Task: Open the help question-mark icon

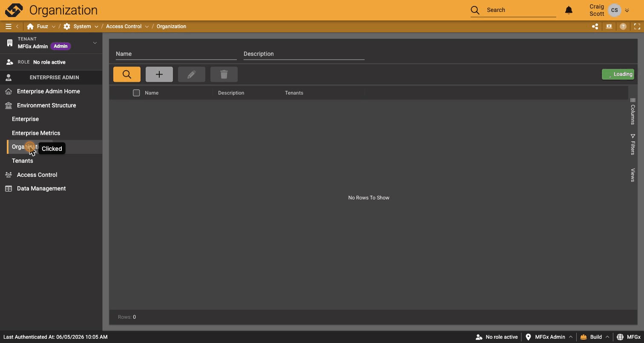Action: tap(623, 26)
